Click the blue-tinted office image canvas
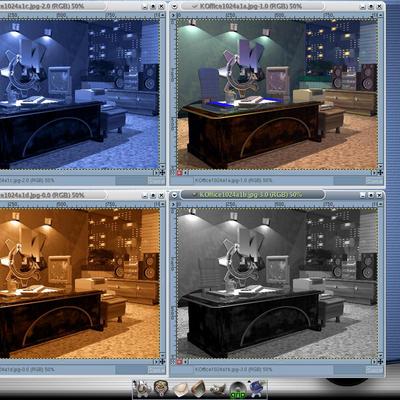 click(x=79, y=94)
